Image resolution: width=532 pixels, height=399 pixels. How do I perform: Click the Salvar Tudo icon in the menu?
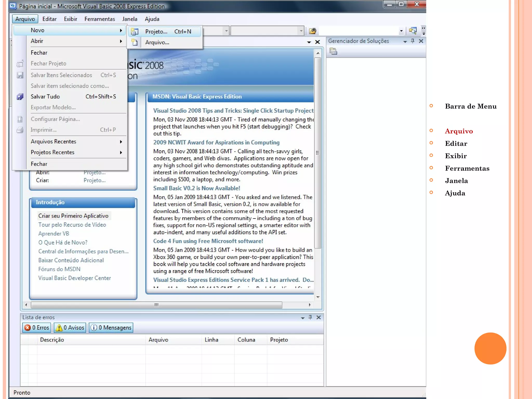click(x=20, y=97)
